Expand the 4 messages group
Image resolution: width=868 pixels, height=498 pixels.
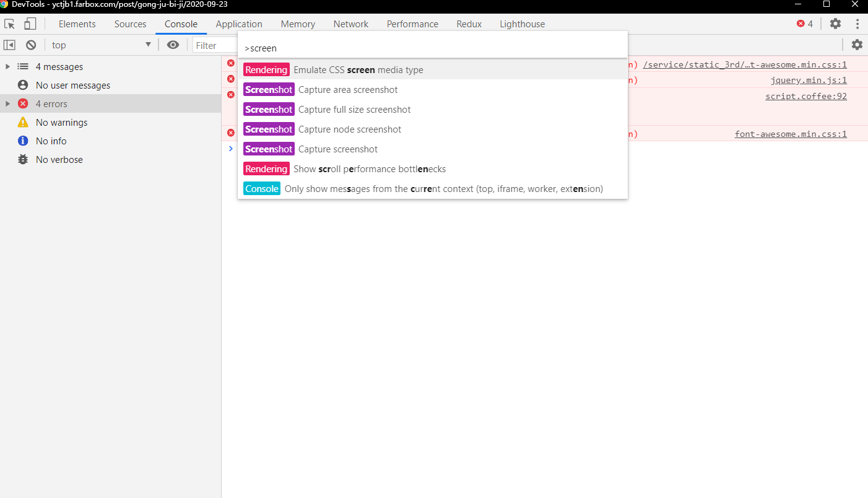[7, 67]
